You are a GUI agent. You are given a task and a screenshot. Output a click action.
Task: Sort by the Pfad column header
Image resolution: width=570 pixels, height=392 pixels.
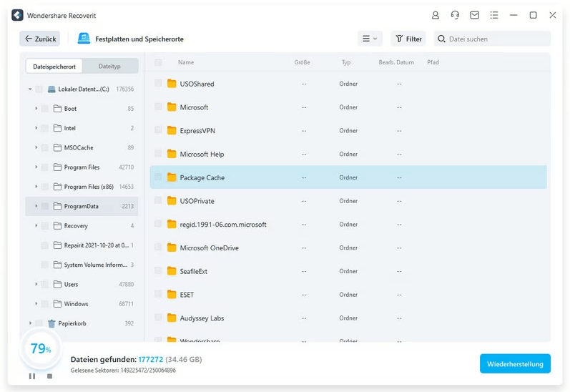pos(433,62)
